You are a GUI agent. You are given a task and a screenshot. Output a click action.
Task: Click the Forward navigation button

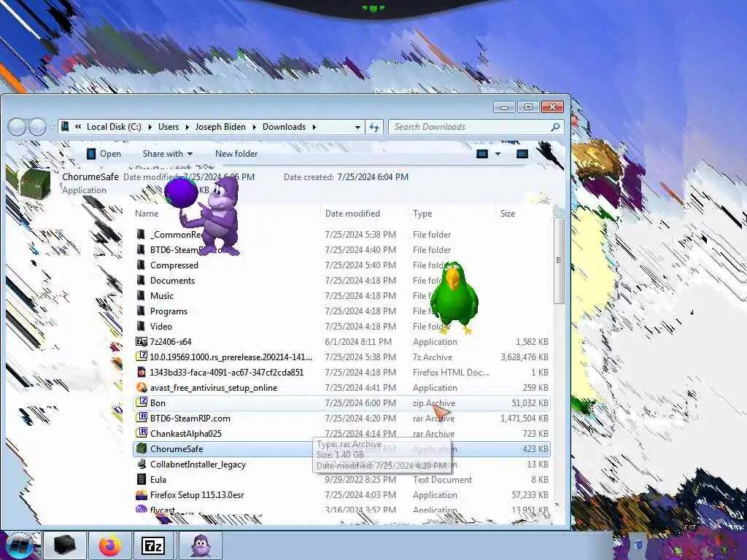(37, 127)
